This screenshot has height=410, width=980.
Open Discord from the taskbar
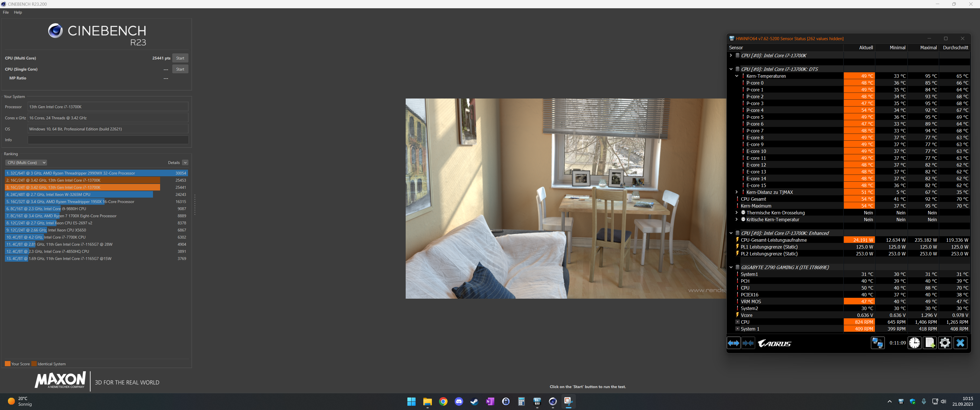click(x=459, y=402)
